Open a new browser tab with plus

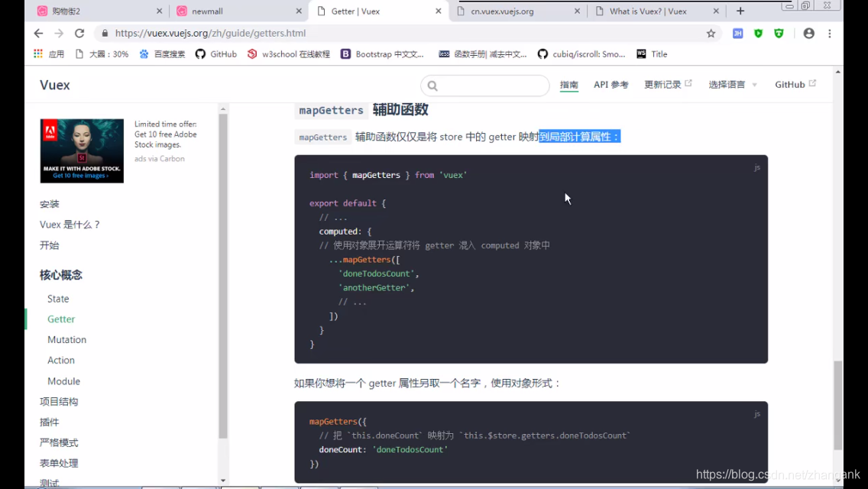(740, 11)
